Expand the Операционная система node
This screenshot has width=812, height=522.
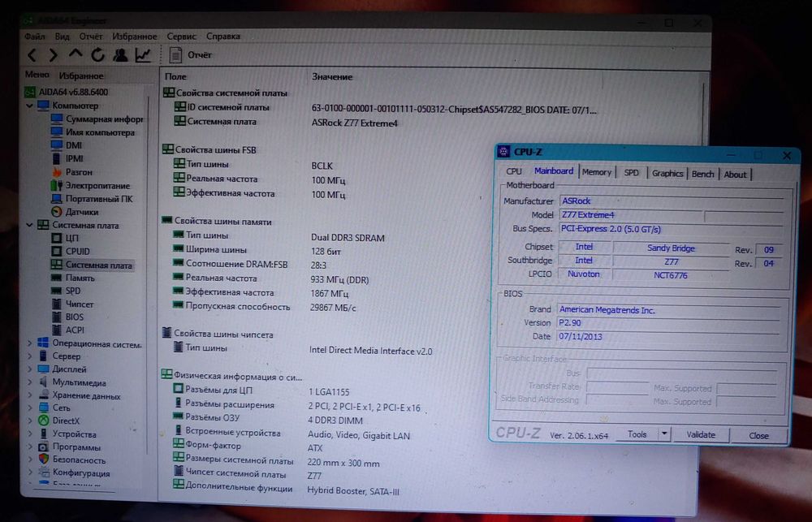click(29, 343)
